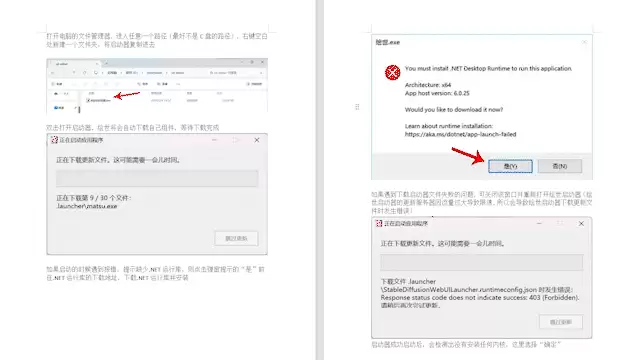Go back using the Explorer back arrow
Image resolution: width=640 pixels, height=360 pixels.
52,73
